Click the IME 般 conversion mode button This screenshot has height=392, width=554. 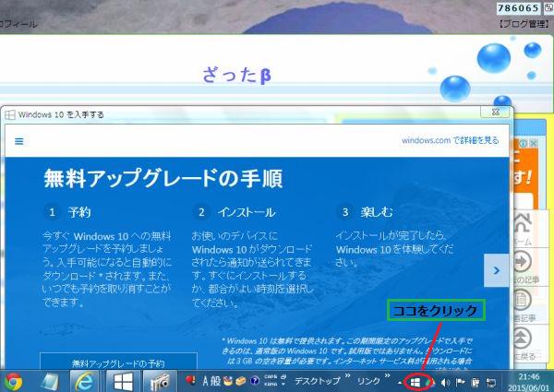pyautogui.click(x=215, y=381)
